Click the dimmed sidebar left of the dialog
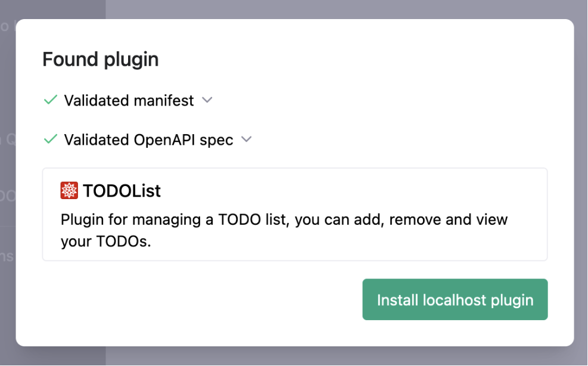The image size is (588, 366). click(7, 179)
